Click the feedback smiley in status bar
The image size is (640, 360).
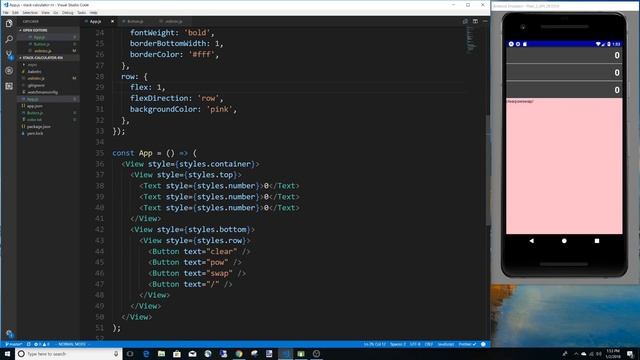tap(483, 344)
